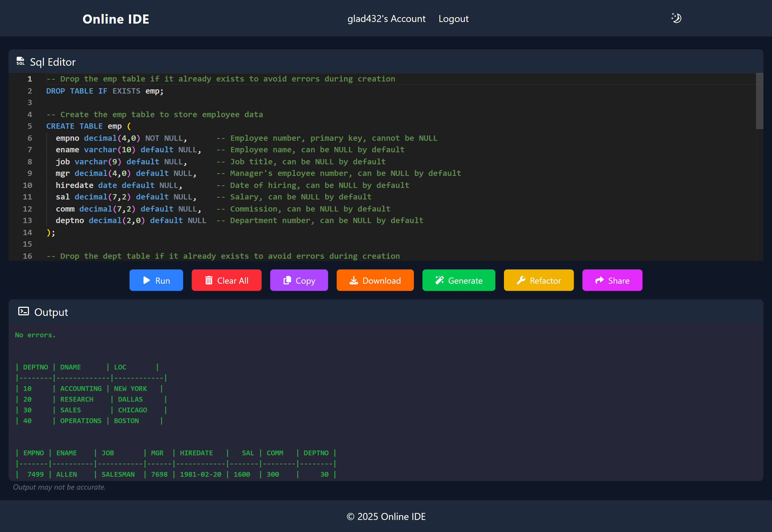Click the LOC column header in output

point(120,367)
